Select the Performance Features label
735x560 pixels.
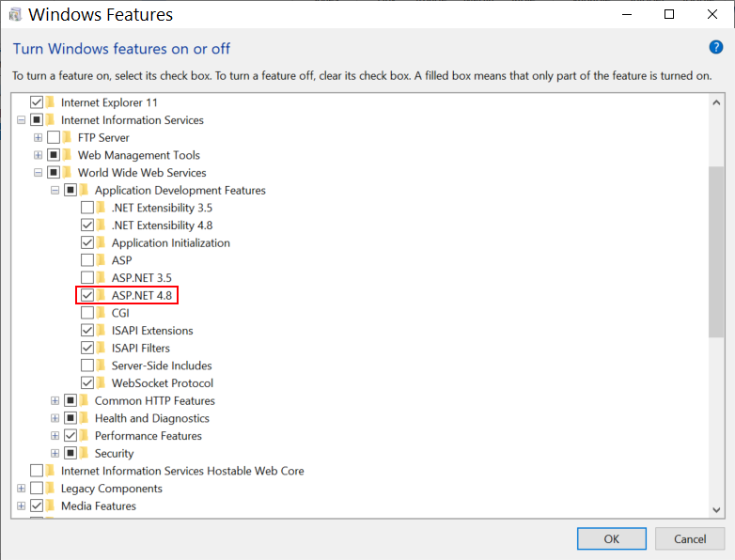point(149,436)
